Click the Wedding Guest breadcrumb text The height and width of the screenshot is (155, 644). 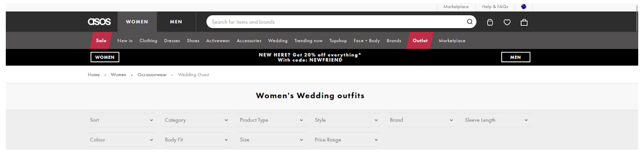coord(193,75)
